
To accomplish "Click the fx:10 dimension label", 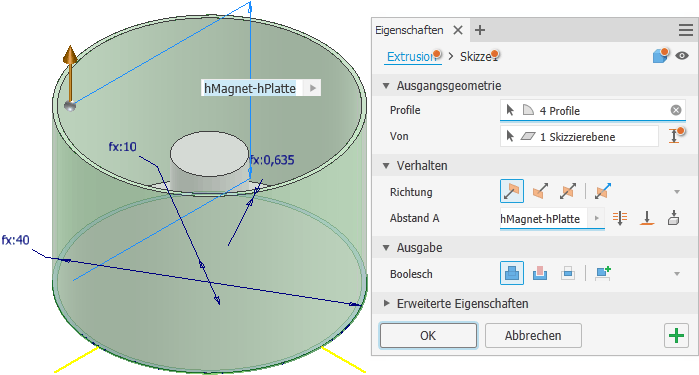I will point(123,147).
